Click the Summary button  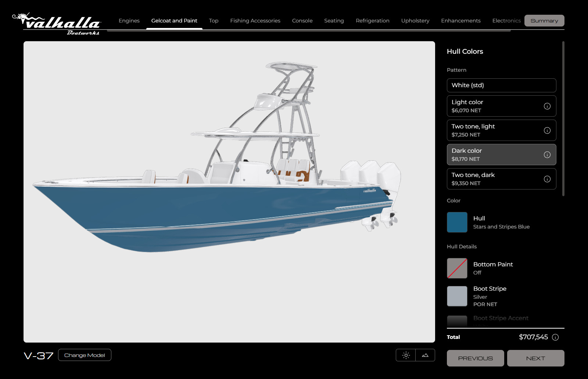544,21
